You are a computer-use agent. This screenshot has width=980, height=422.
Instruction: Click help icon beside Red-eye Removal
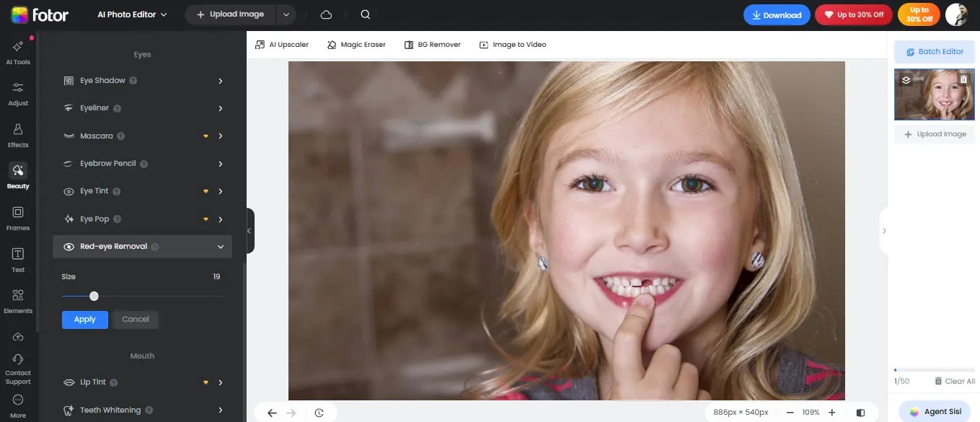coord(155,247)
